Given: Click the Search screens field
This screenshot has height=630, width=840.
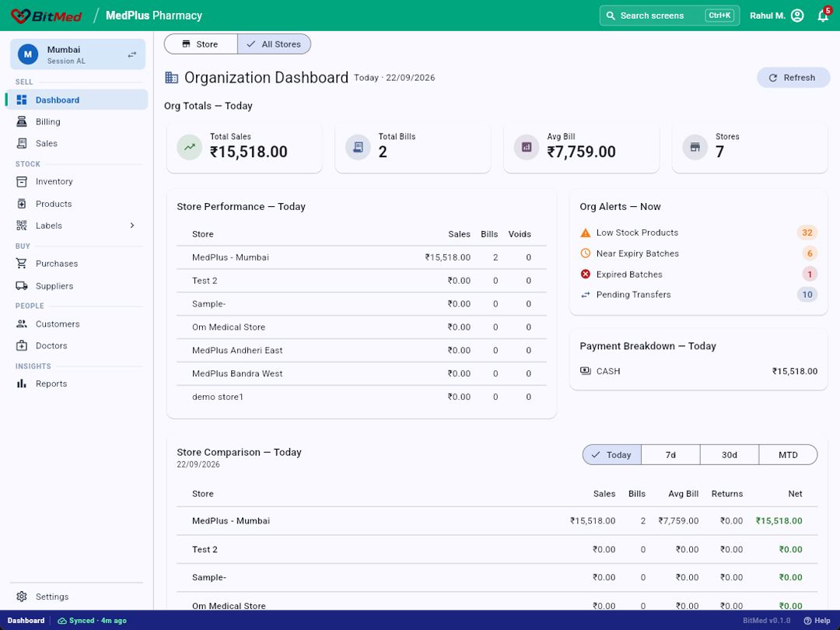Looking at the screenshot, I should [x=669, y=16].
